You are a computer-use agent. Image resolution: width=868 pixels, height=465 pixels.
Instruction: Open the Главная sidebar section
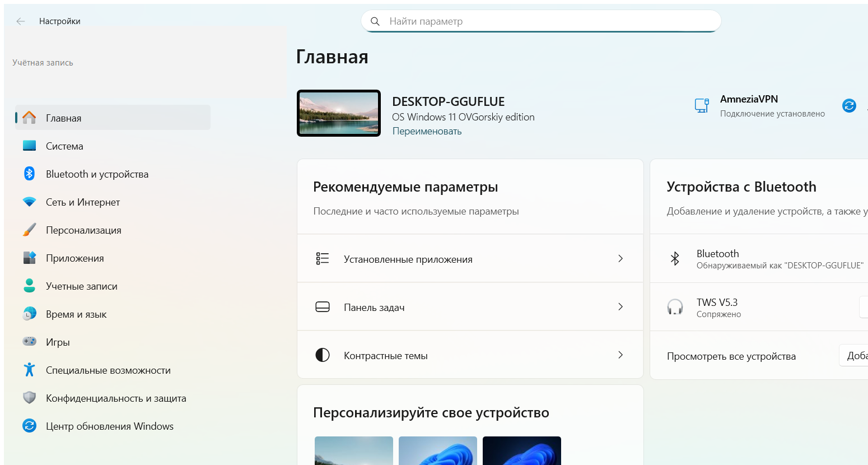pos(113,118)
